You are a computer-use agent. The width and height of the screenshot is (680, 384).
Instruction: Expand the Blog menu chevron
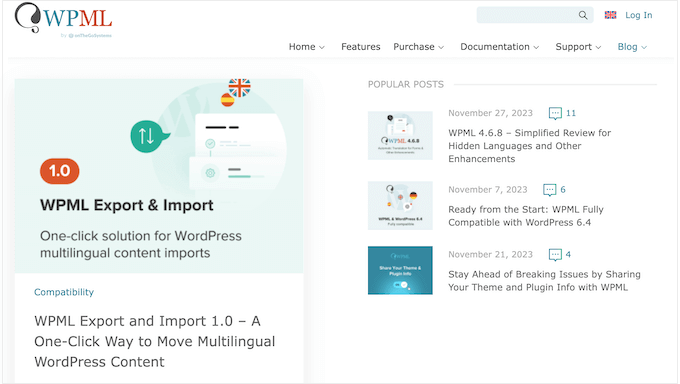click(644, 47)
